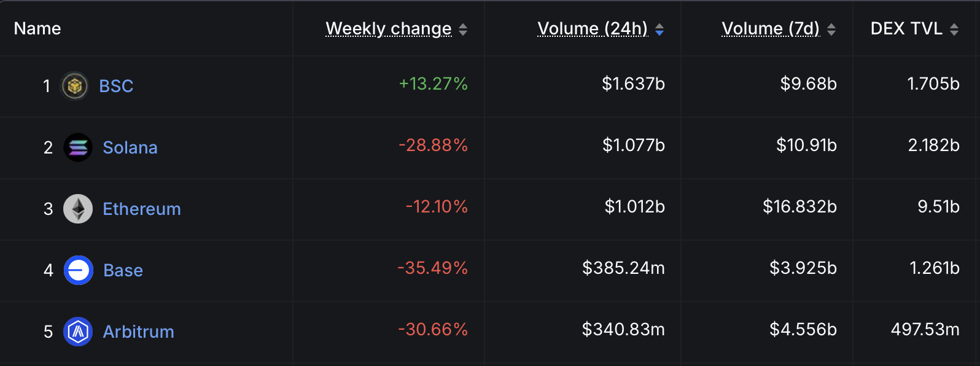This screenshot has height=366, width=980.
Task: Click sort arrows beside Weekly change
Action: pos(463,29)
